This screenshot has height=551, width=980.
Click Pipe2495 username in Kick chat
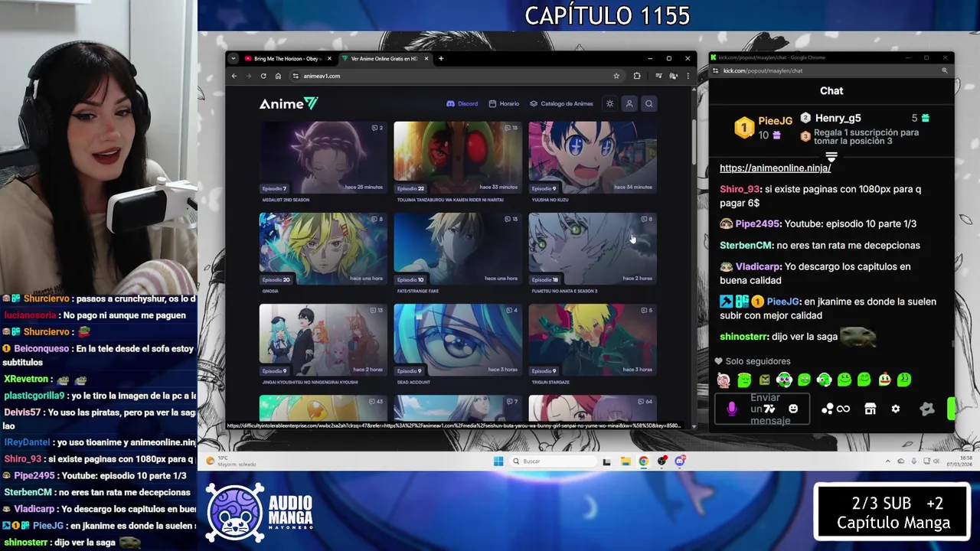click(756, 223)
